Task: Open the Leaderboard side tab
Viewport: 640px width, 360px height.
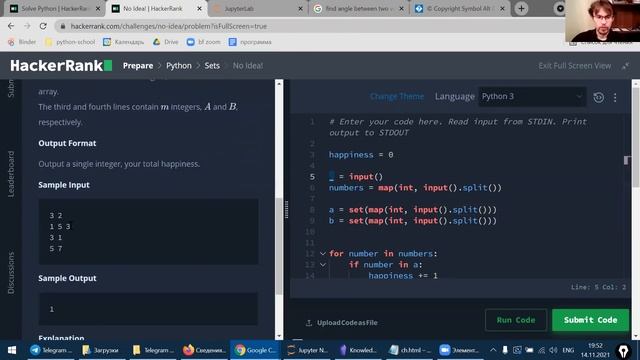Action: pos(11,174)
